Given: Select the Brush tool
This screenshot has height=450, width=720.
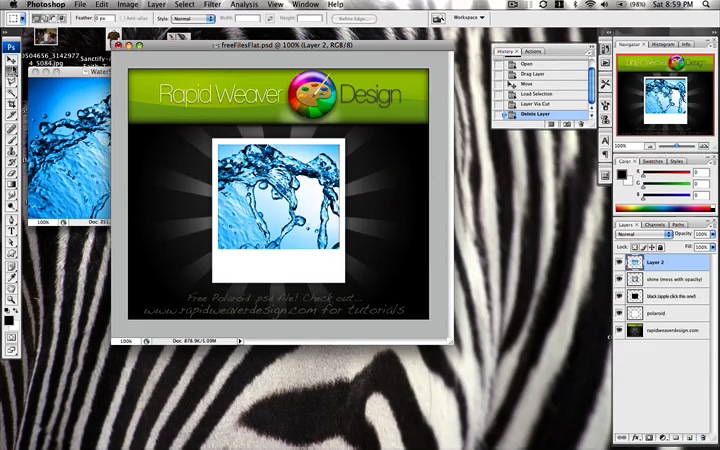Looking at the screenshot, I should (x=11, y=140).
